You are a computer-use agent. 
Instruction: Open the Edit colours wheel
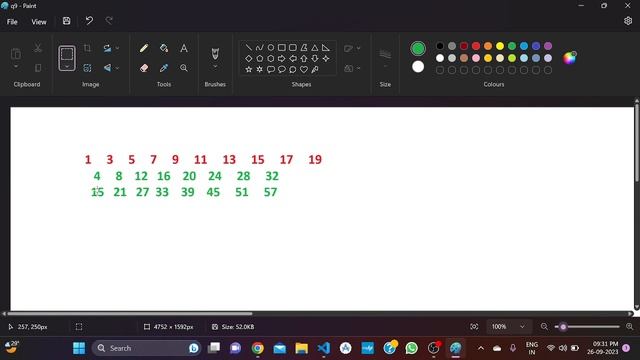(x=569, y=58)
